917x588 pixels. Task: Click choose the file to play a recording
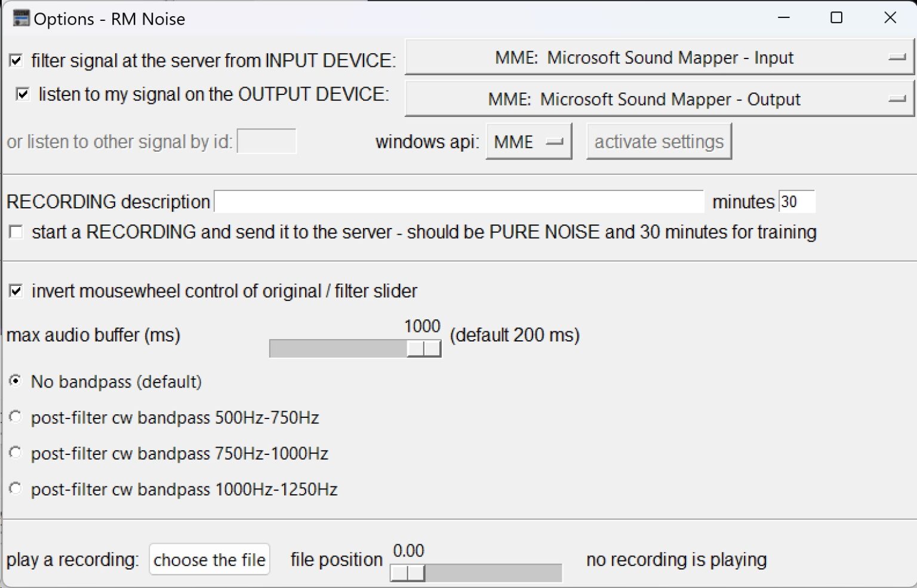(209, 559)
